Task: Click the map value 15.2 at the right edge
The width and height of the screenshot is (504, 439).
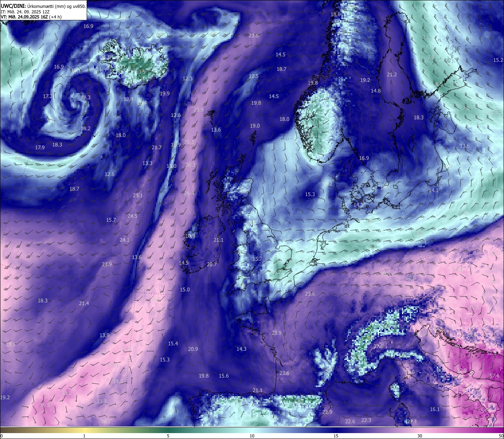Action: coord(498,60)
